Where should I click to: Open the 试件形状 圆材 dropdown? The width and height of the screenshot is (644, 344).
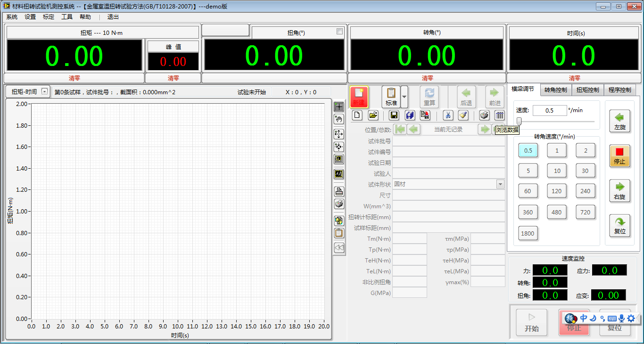(500, 184)
